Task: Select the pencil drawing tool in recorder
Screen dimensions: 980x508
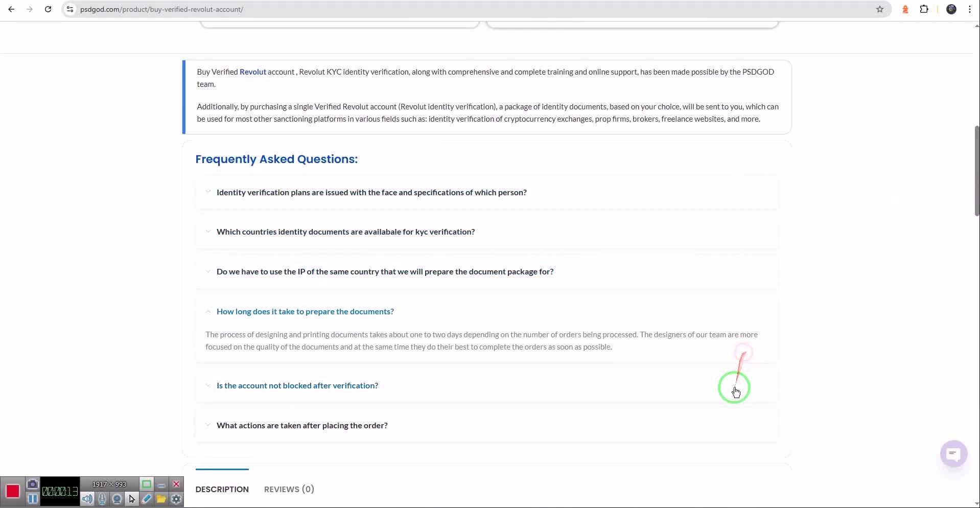Action: [147, 499]
